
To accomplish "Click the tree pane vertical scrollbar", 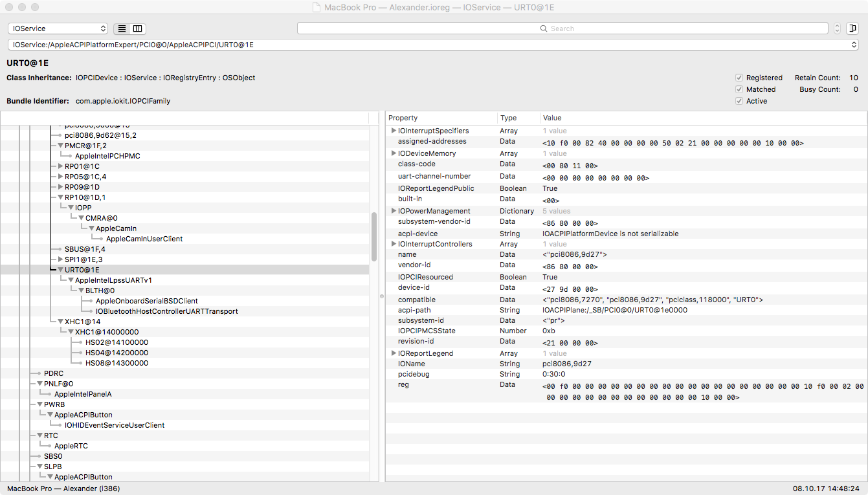I will pyautogui.click(x=373, y=237).
